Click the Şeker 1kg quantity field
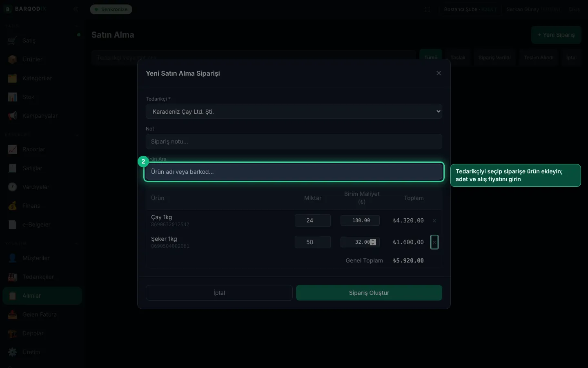 click(313, 242)
